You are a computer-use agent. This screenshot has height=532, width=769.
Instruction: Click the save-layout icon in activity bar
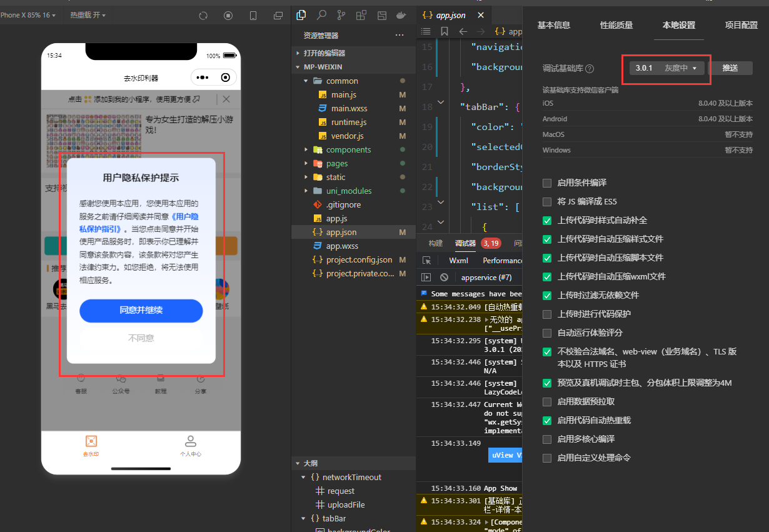381,15
